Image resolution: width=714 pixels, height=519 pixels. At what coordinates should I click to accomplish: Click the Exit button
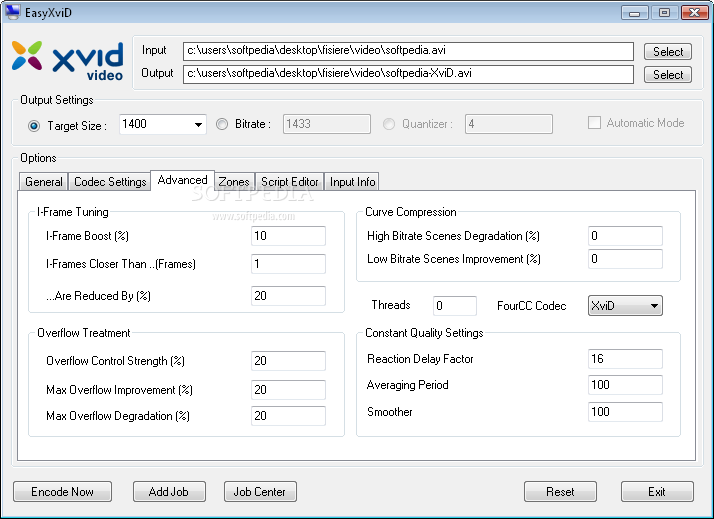[x=657, y=492]
